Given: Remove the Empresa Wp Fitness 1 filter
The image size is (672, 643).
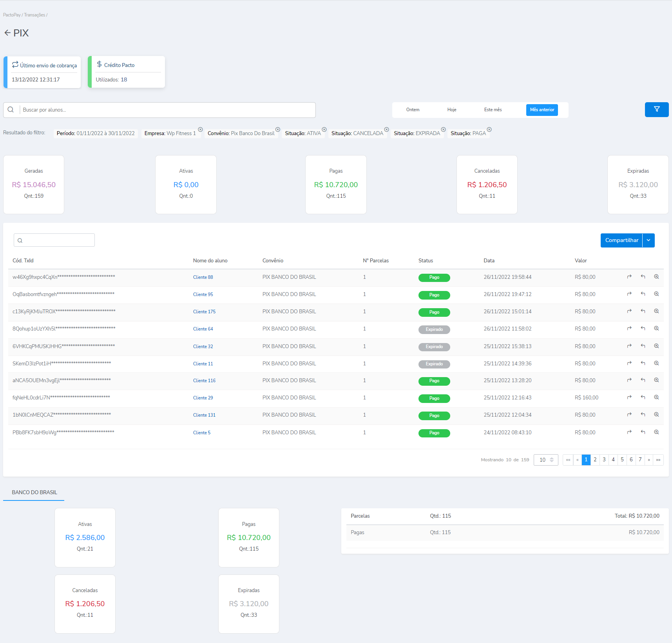Looking at the screenshot, I should pyautogui.click(x=200, y=130).
